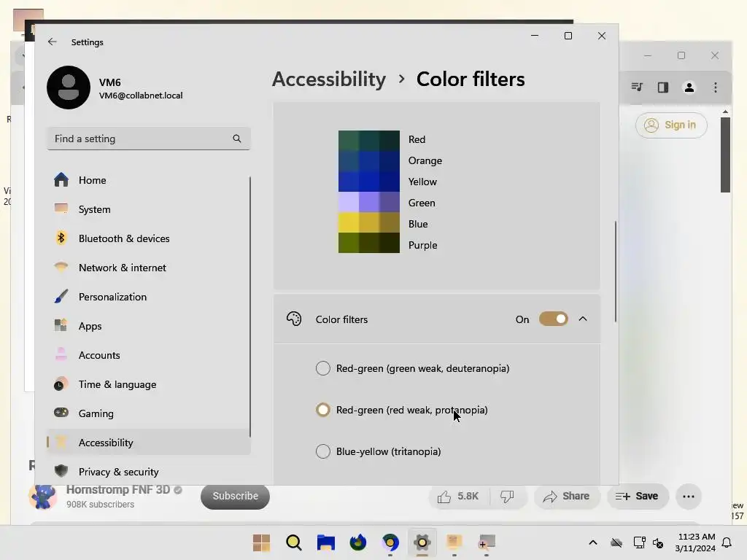Image resolution: width=747 pixels, height=560 pixels.
Task: Click the Settings content scrollbar
Action: pos(615,271)
